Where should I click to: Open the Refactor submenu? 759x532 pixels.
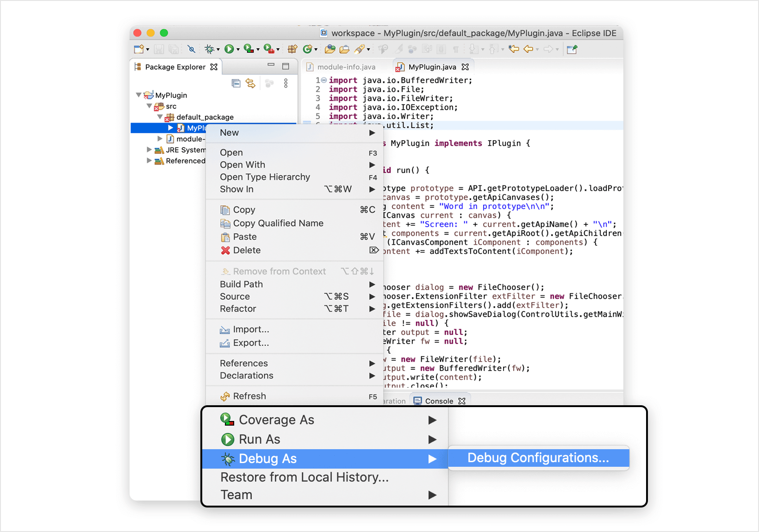coord(294,309)
